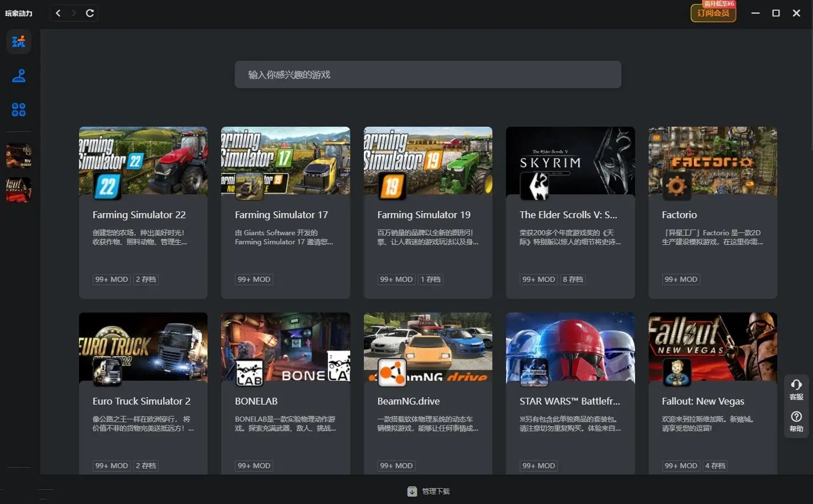Screen dimensions: 813x504
Task: Open the Factorio cover image
Action: [713, 161]
